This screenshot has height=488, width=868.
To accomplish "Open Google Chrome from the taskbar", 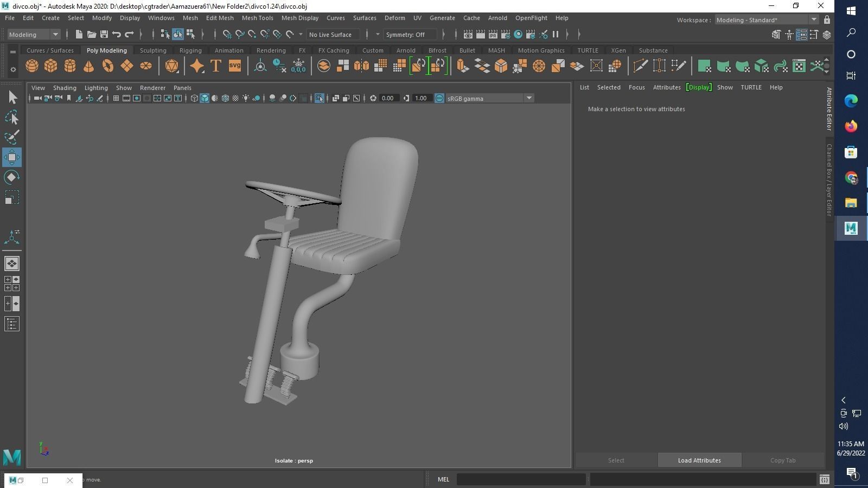I will tap(851, 178).
